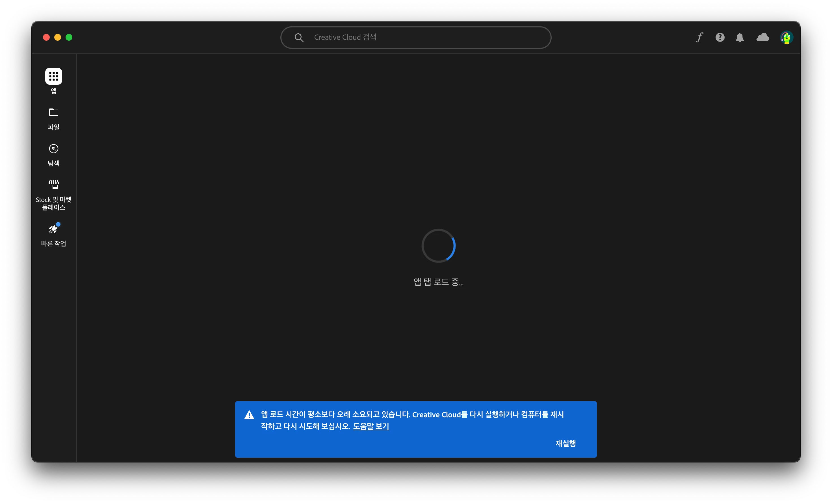The height and width of the screenshot is (504, 832).
Task: Open Quick Actions (빠른 작업) rocket icon
Action: [x=53, y=229]
